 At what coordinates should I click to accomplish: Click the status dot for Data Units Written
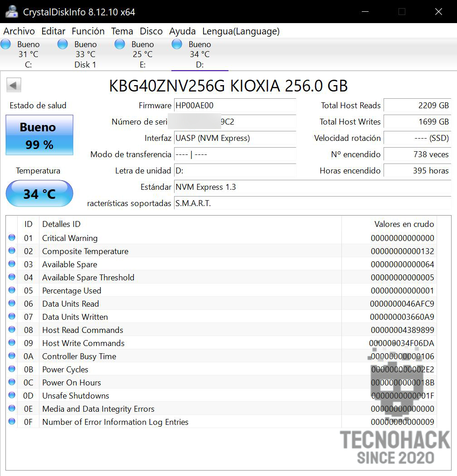click(12, 316)
